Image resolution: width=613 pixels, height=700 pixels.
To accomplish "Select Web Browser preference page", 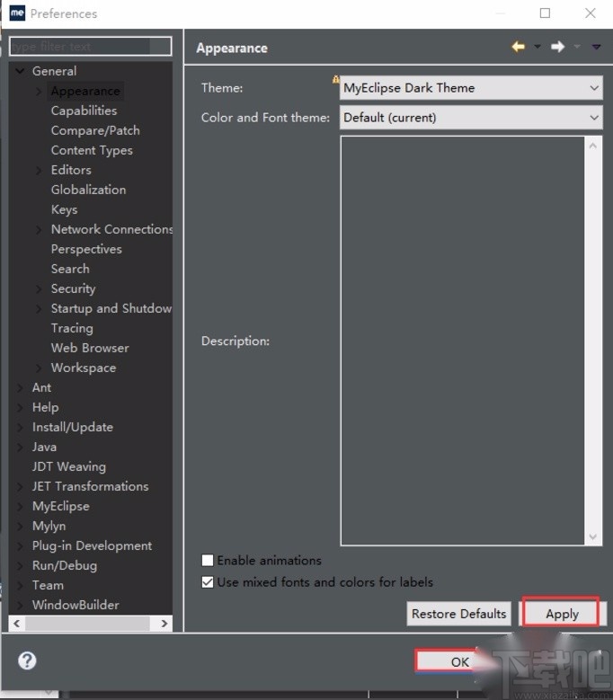I will (x=90, y=348).
